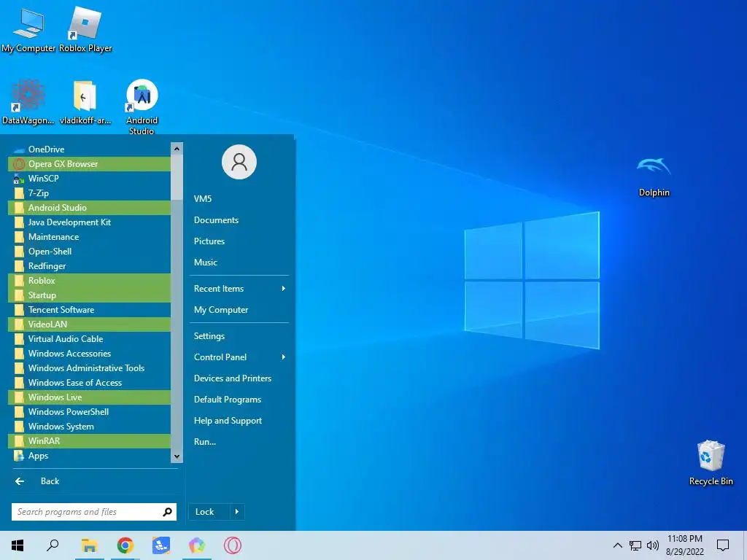Expand the arrow next to Lock
The height and width of the screenshot is (560, 747).
(237, 512)
